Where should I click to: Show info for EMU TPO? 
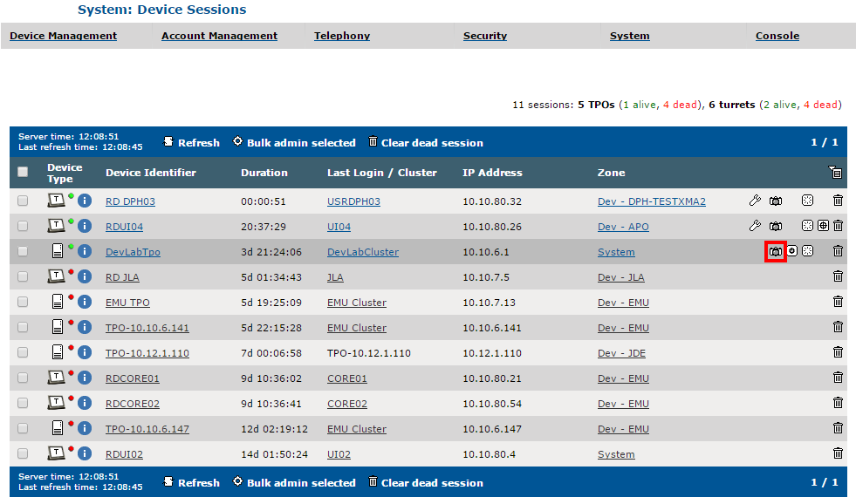pyautogui.click(x=85, y=302)
